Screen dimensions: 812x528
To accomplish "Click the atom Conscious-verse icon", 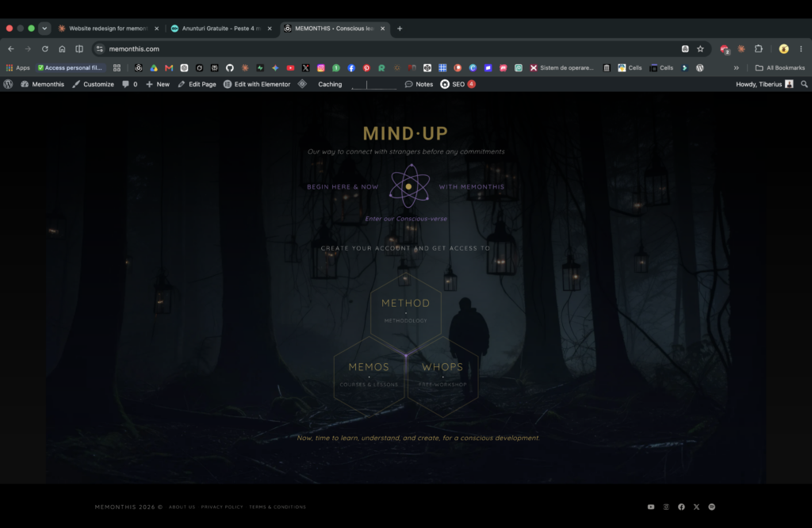I will pyautogui.click(x=409, y=186).
